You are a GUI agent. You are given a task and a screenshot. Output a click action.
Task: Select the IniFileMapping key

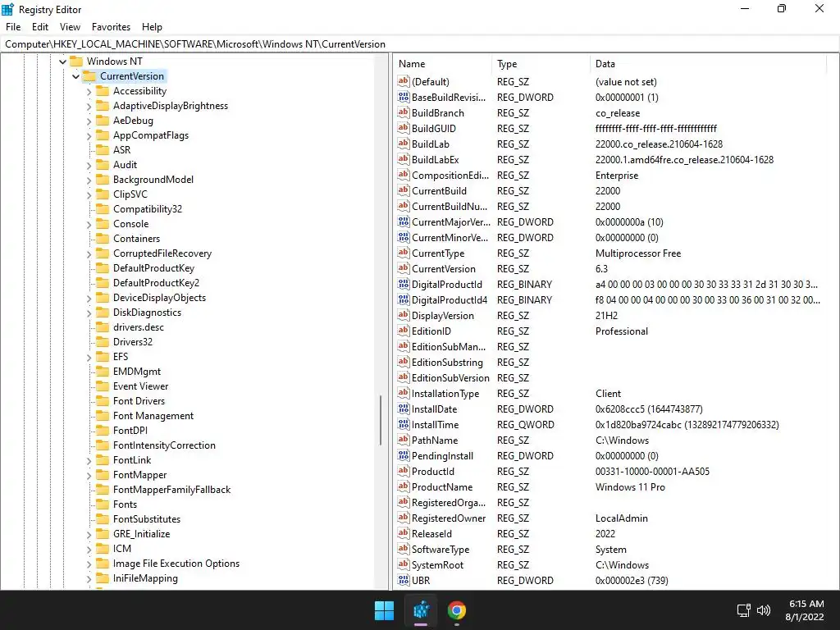tap(145, 578)
